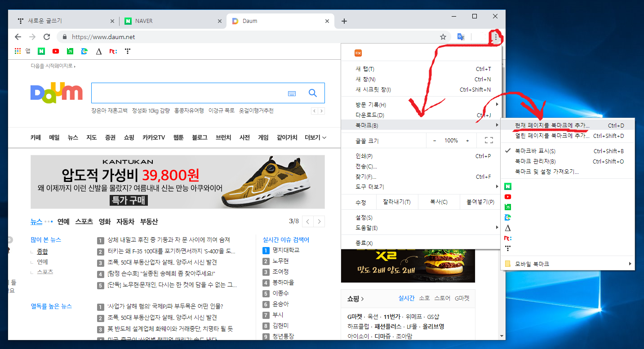Viewport: 644px width, 349px height.
Task: Select the green 가 icon in bookmark submenu
Action: (x=508, y=207)
